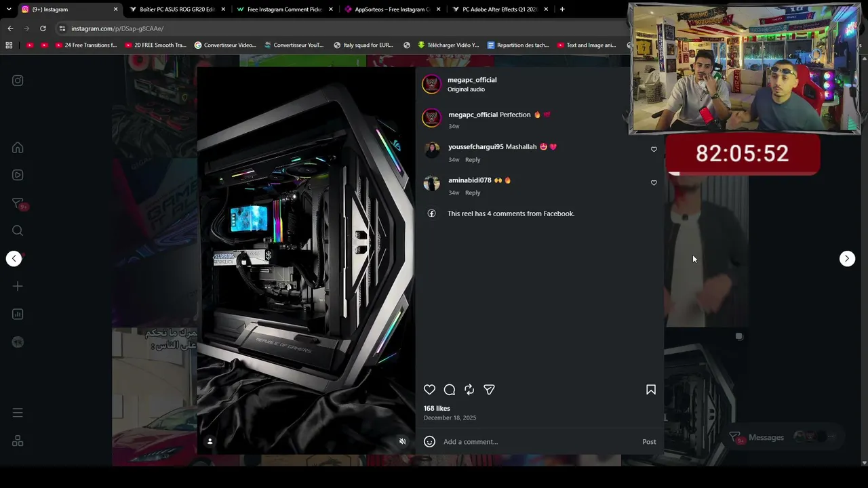
Task: Open the profile avatar in the sidebar
Action: point(18,342)
